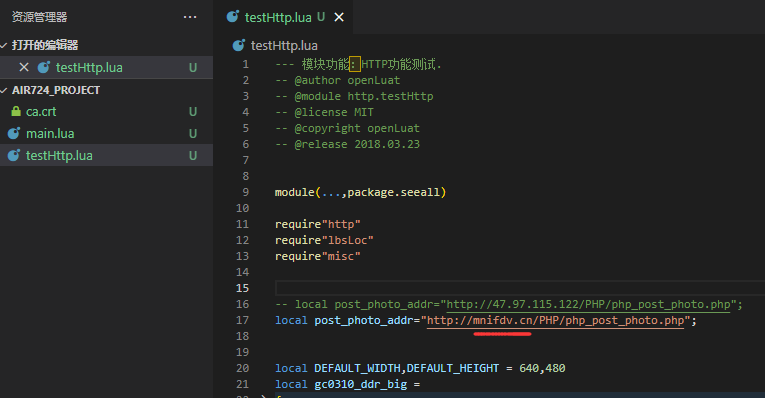Click the testHttp.lua breadcrumb label
This screenshot has width=765, height=398.
284,45
